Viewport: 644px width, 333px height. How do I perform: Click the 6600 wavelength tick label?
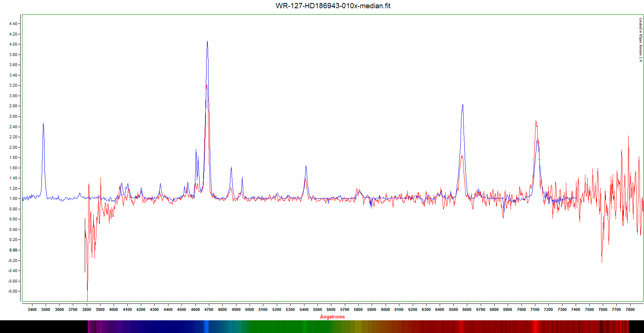[x=467, y=309]
